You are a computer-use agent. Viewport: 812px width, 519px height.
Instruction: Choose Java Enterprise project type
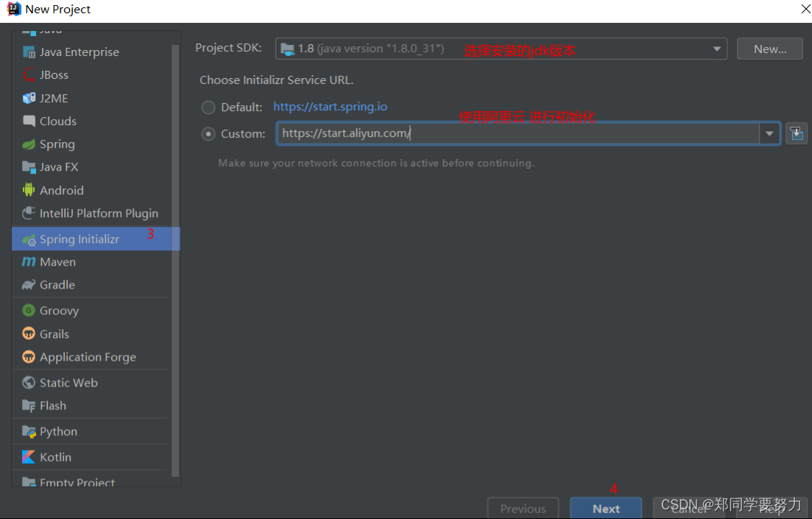click(79, 52)
